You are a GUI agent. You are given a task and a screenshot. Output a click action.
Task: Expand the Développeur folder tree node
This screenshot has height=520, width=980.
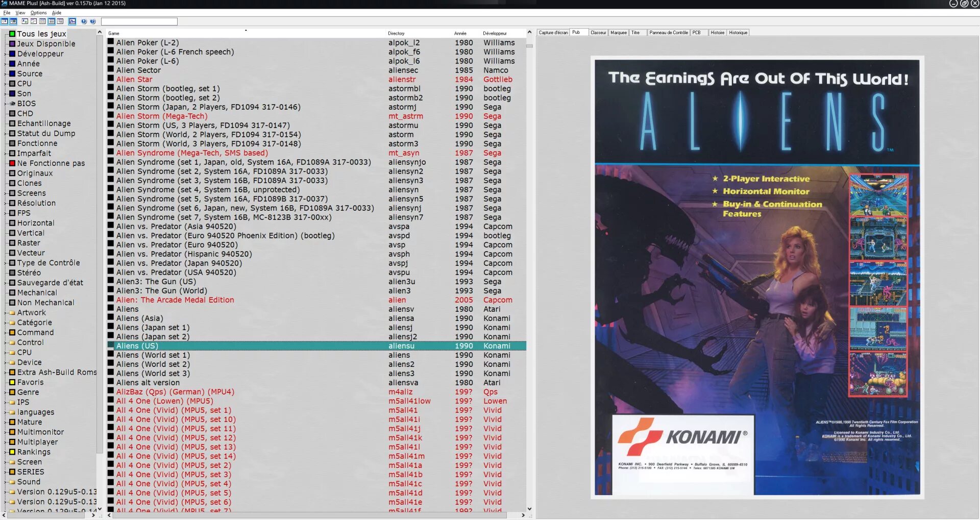coord(6,54)
